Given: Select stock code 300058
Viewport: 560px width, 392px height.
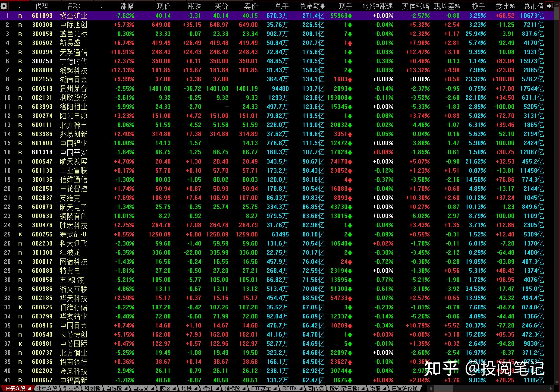Looking at the screenshot, I should coord(42,34).
